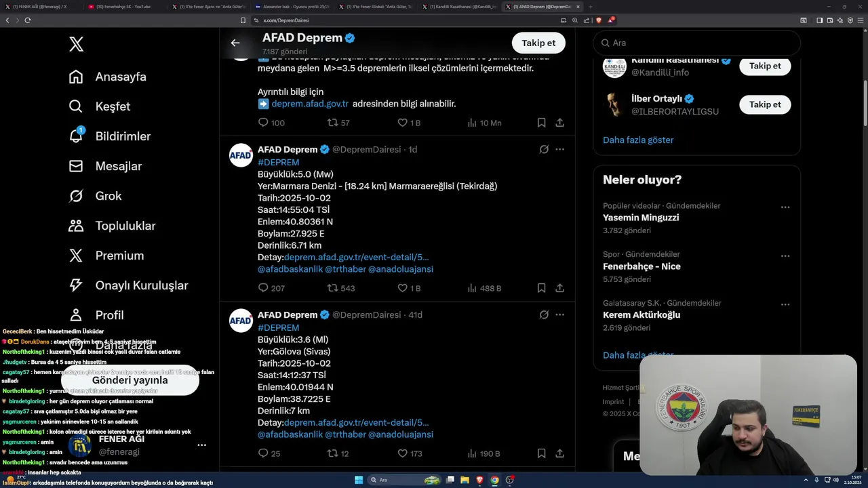Open more options for Yasemin Minguzzi trend
Viewport: 868px width, 488px height.
coord(785,207)
